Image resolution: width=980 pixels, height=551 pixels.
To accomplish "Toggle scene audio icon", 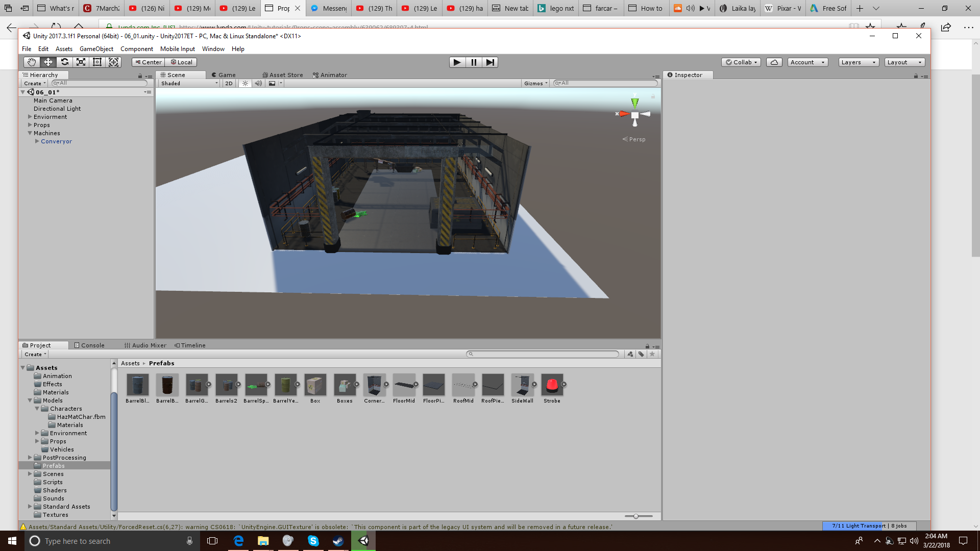I will pos(258,83).
